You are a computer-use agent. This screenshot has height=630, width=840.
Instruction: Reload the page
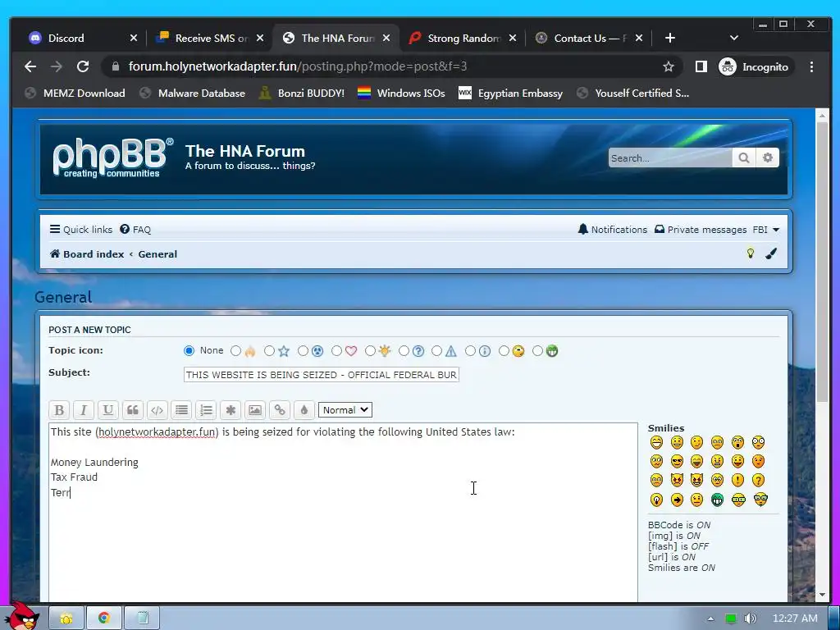83,66
